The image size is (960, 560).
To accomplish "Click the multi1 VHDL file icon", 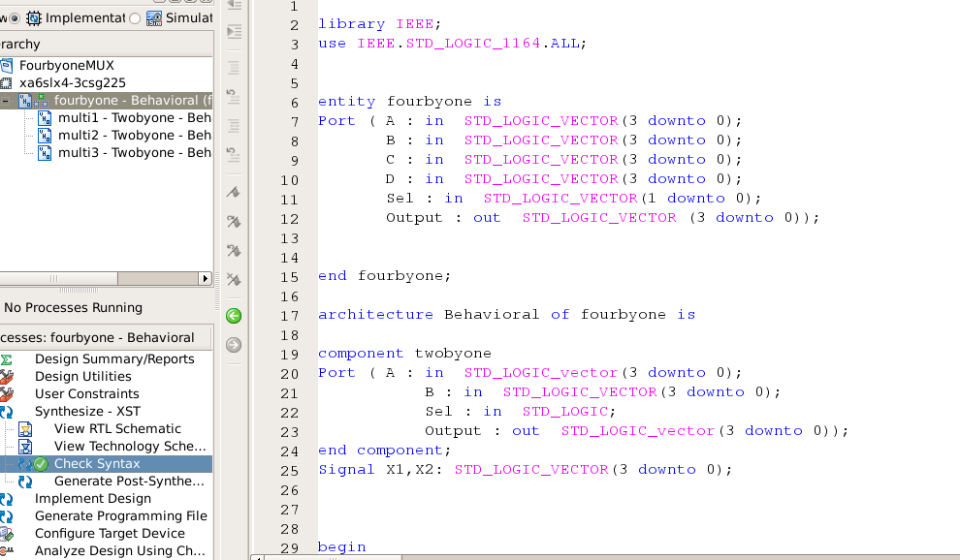I will click(x=45, y=117).
